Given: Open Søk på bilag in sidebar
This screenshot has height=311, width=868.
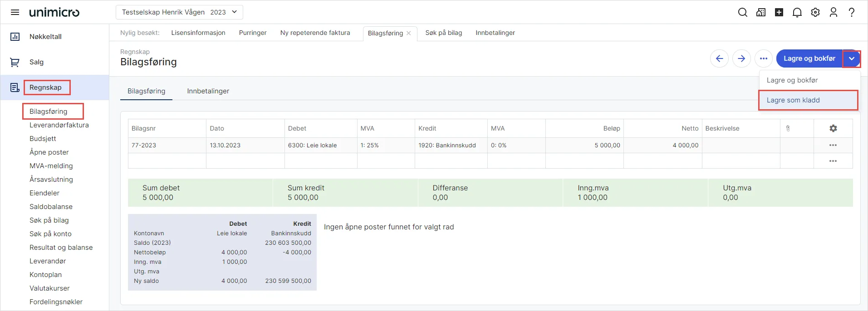Looking at the screenshot, I should (x=49, y=220).
